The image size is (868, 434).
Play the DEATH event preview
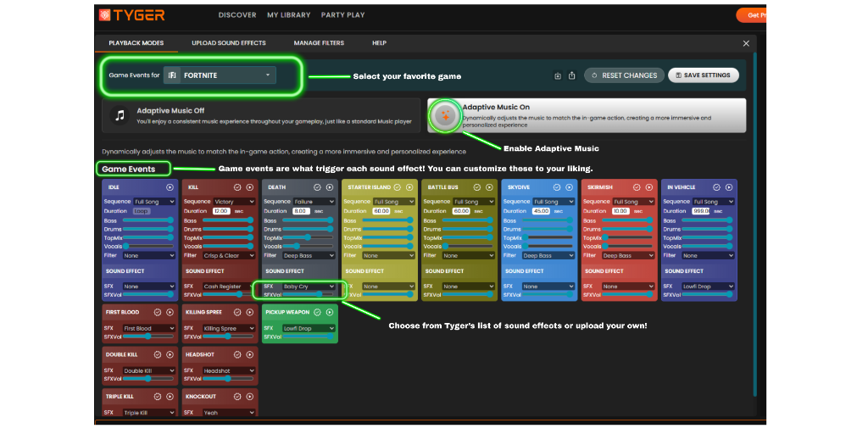click(x=330, y=187)
